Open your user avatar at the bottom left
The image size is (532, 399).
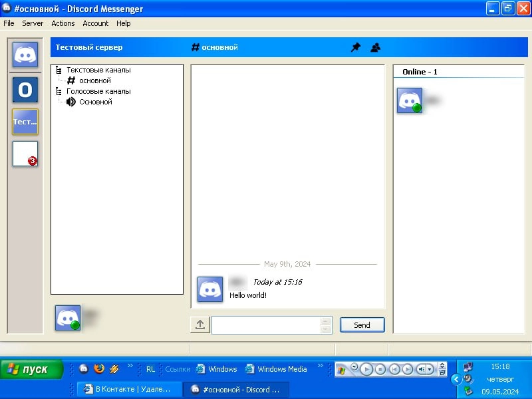point(67,318)
